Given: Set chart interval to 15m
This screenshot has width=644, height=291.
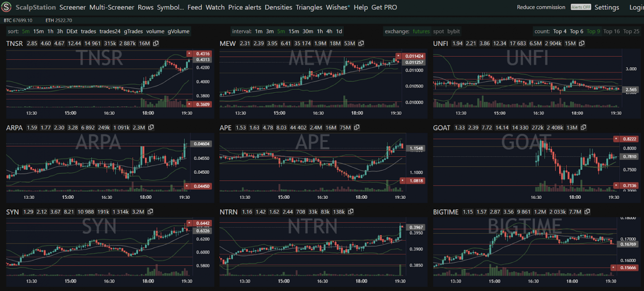Looking at the screenshot, I should coord(294,31).
